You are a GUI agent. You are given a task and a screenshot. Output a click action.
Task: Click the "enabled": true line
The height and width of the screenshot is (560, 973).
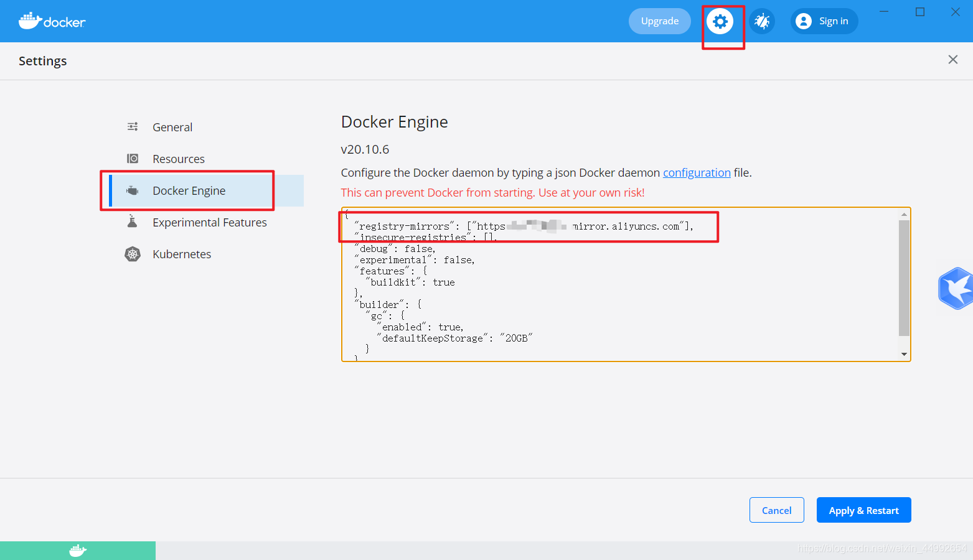(420, 327)
